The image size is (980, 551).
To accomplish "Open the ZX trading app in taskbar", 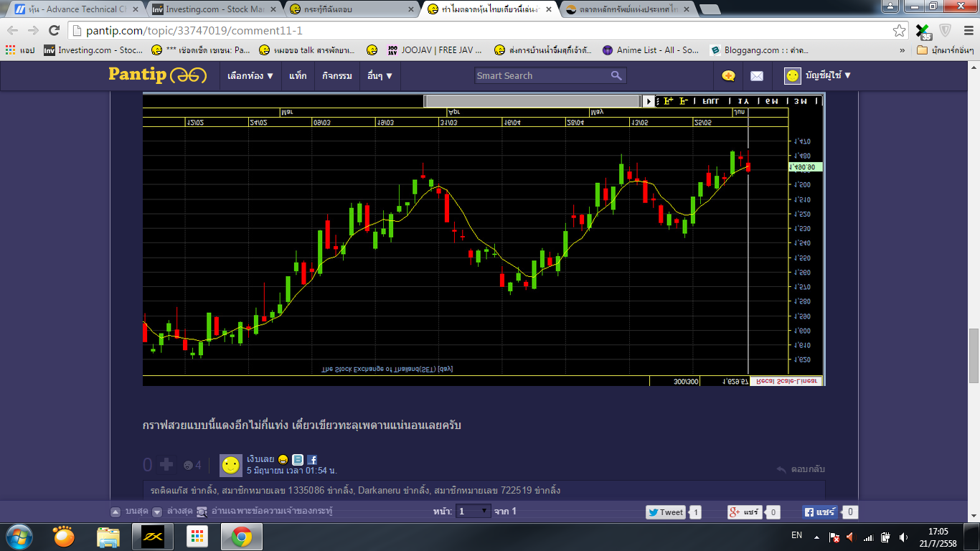I will (x=153, y=537).
